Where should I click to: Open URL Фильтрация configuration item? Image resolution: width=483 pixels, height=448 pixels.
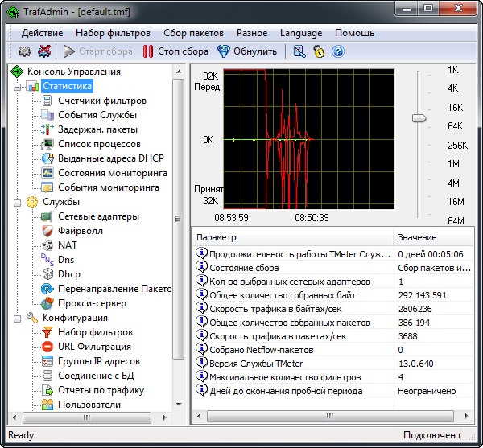(x=94, y=347)
